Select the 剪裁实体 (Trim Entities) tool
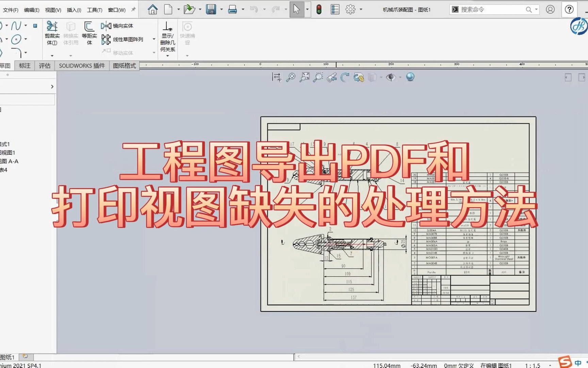The image size is (588, 368). click(x=52, y=34)
